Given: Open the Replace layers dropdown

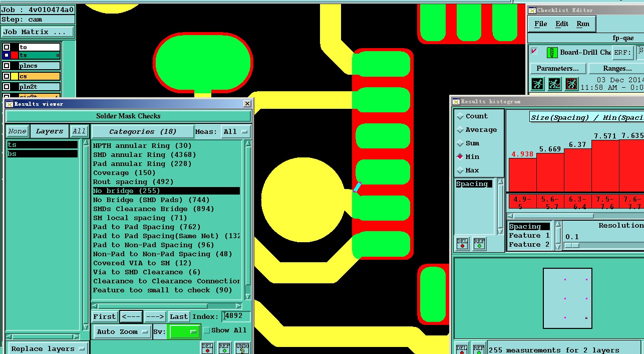Looking at the screenshot, I should [48, 348].
